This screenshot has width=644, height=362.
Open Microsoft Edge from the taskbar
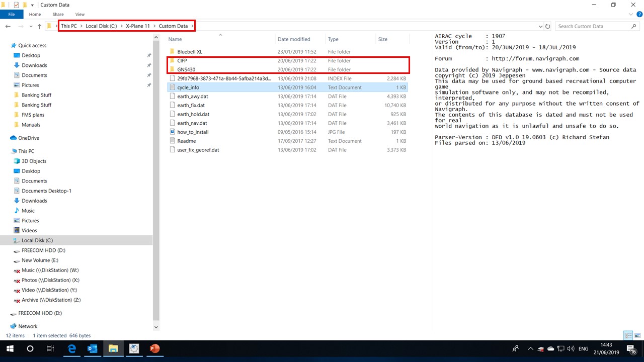72,348
